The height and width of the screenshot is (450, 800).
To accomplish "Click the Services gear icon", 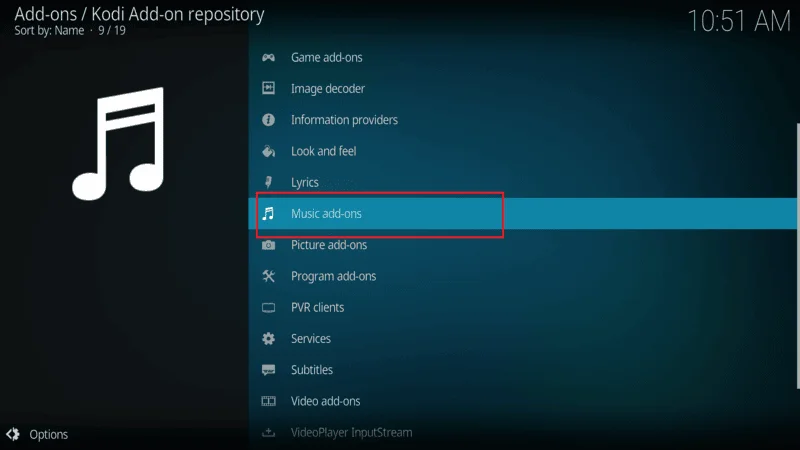I will [x=268, y=339].
